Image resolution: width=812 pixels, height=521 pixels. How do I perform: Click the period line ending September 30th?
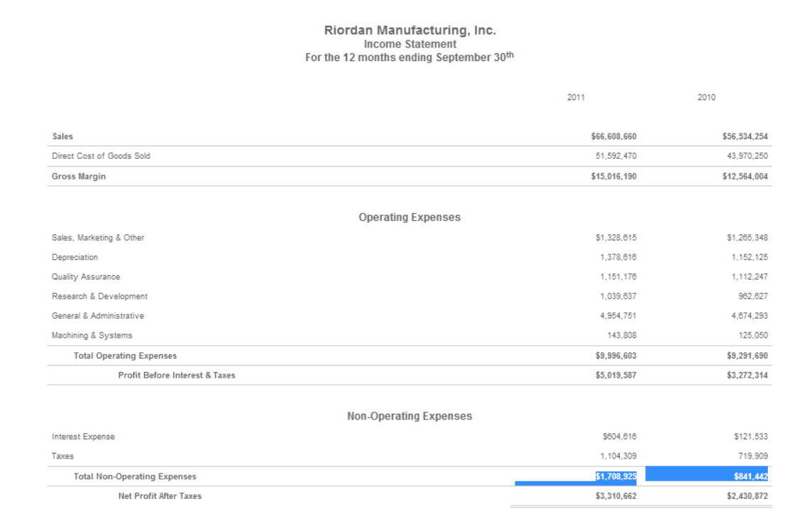coord(410,57)
